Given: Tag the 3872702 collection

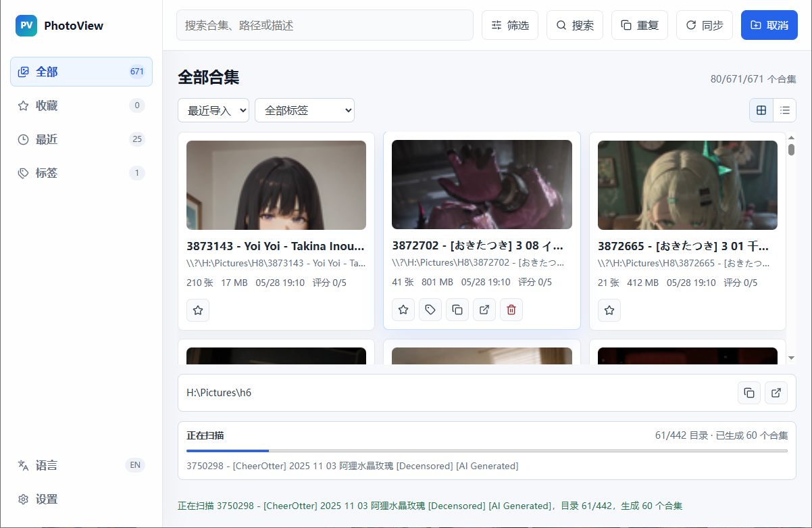Looking at the screenshot, I should coord(430,310).
